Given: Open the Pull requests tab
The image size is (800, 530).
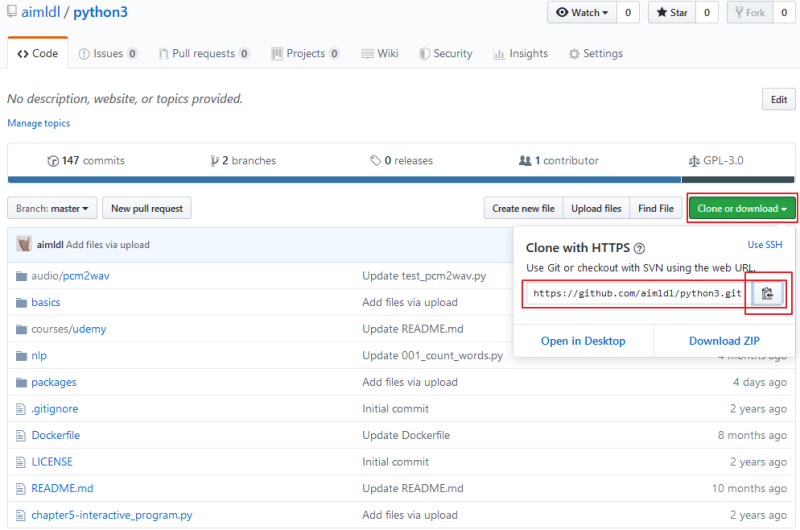Looking at the screenshot, I should coord(204,54).
